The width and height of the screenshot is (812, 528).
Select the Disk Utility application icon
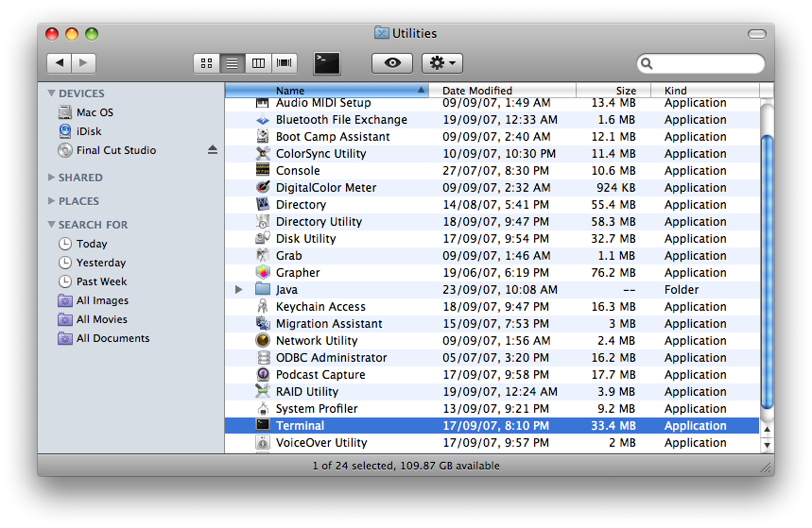263,239
